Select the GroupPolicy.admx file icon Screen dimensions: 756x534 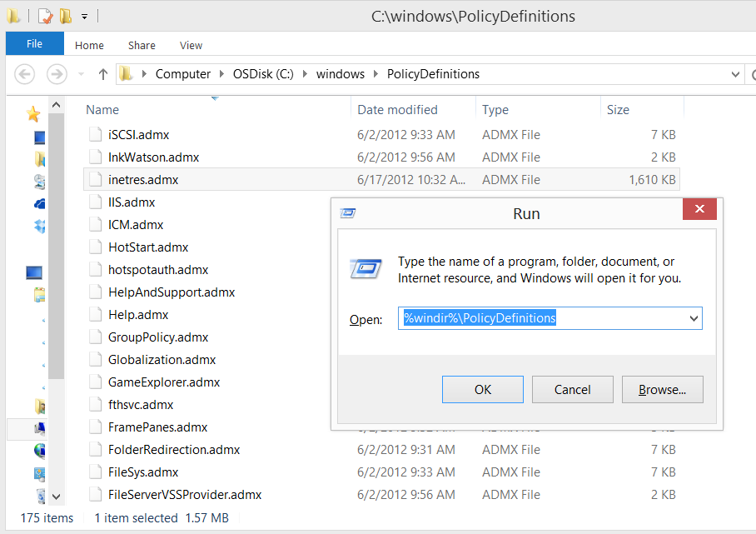click(96, 337)
